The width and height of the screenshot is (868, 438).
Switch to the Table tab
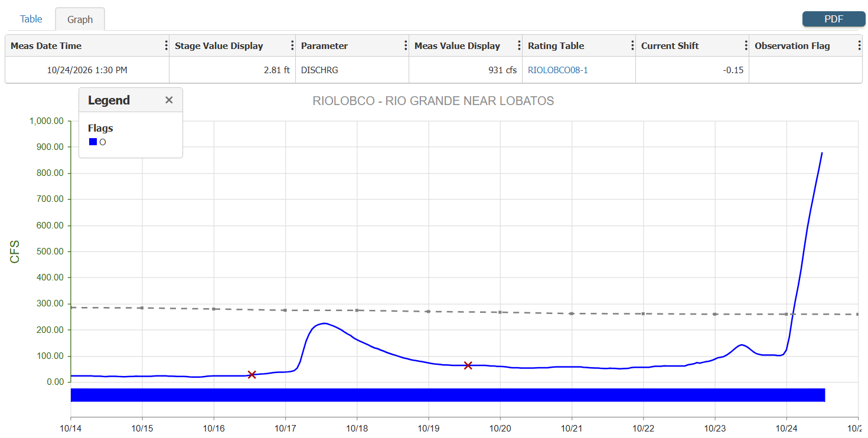click(x=31, y=19)
